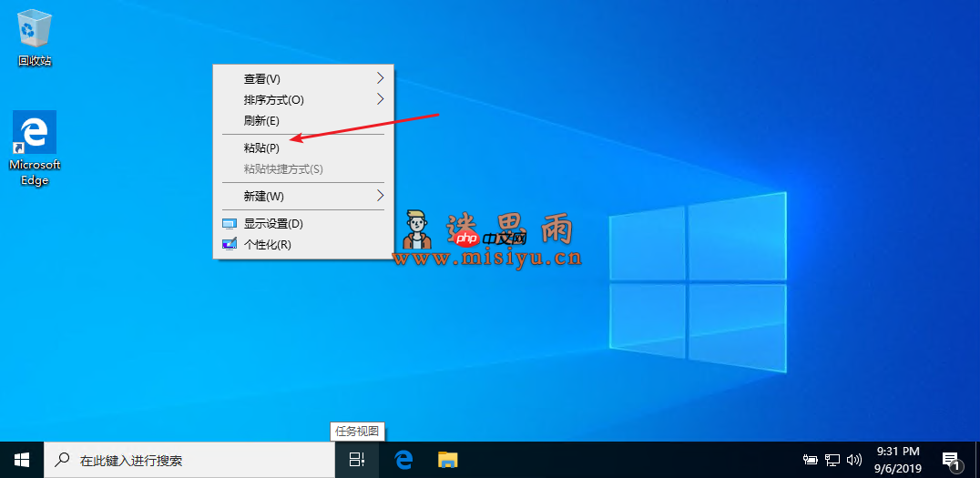Open the 新建(W) submenu
The width and height of the screenshot is (980, 478).
304,196
